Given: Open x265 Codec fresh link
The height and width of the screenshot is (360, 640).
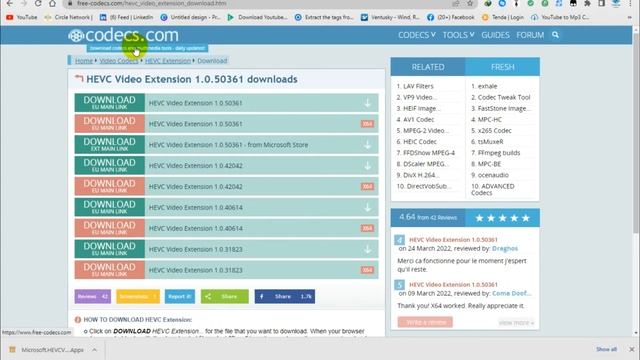Looking at the screenshot, I should click(494, 131).
